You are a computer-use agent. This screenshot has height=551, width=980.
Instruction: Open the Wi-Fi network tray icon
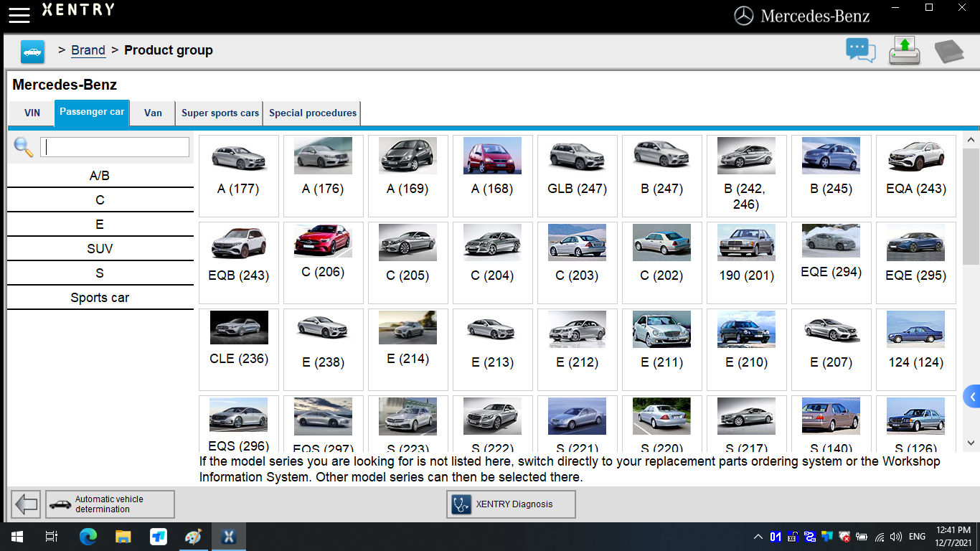(x=879, y=537)
